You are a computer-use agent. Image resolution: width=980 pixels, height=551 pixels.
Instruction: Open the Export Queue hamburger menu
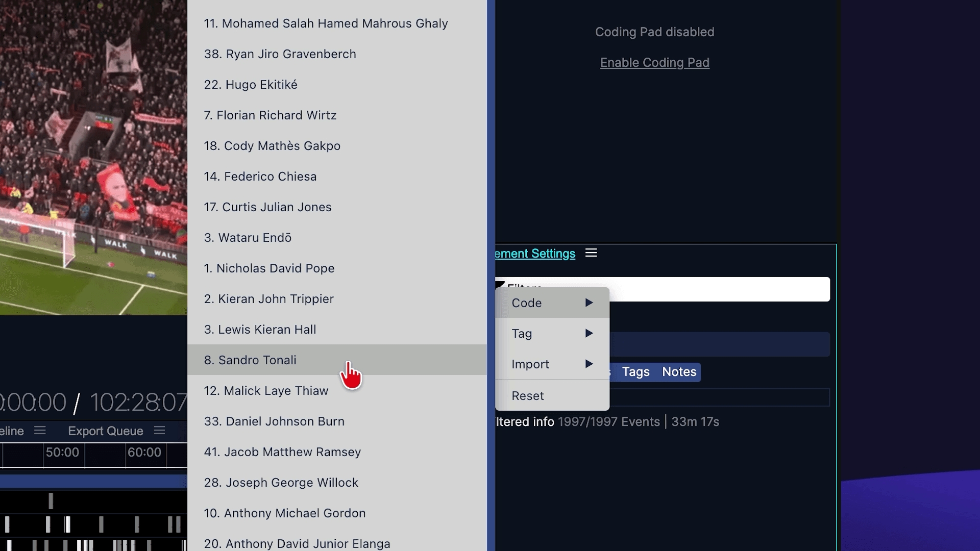click(159, 431)
